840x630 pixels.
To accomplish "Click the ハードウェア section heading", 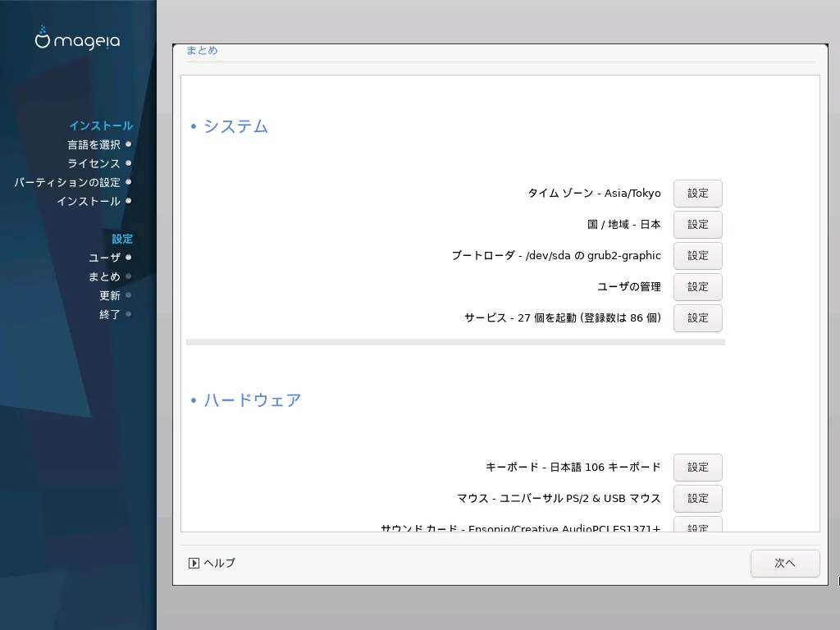I will click(x=252, y=400).
